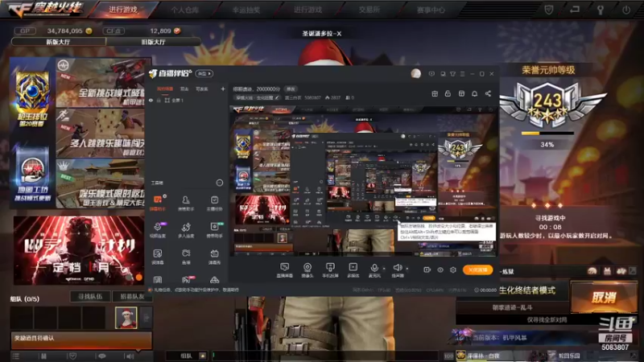Click the shield icon in game bottom-left bar
Screen dimensions: 644x362
[x=72, y=356]
